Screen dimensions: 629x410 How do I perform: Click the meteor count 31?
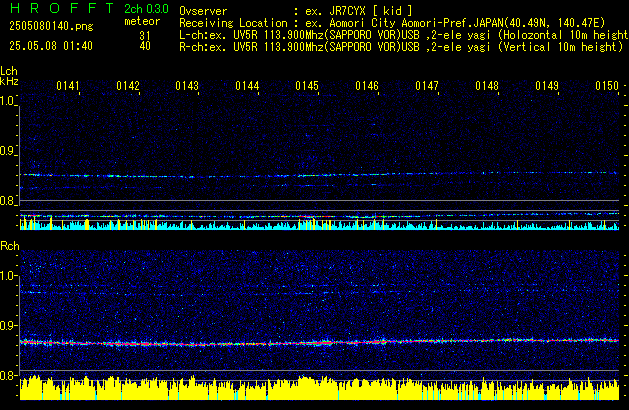(x=145, y=35)
